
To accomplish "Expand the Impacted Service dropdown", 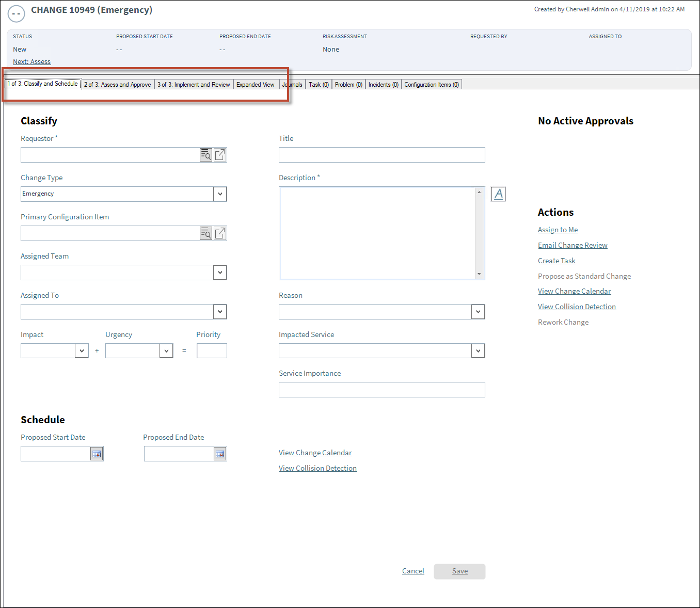I will tap(478, 351).
